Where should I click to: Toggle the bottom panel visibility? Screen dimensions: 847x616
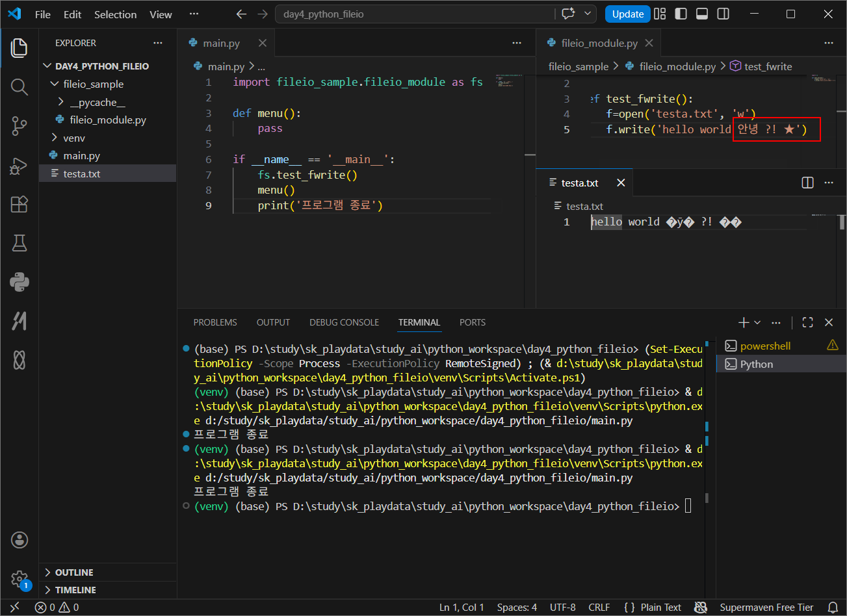(x=702, y=14)
